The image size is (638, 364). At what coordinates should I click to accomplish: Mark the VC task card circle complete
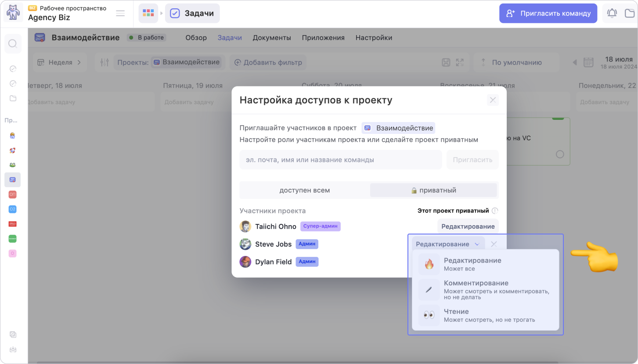(x=560, y=154)
